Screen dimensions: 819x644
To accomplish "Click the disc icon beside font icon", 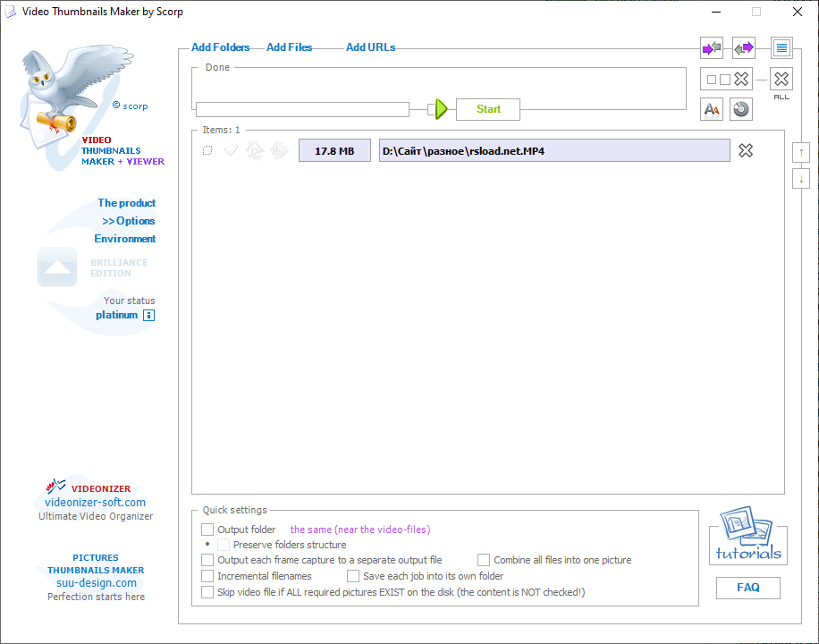I will (741, 109).
